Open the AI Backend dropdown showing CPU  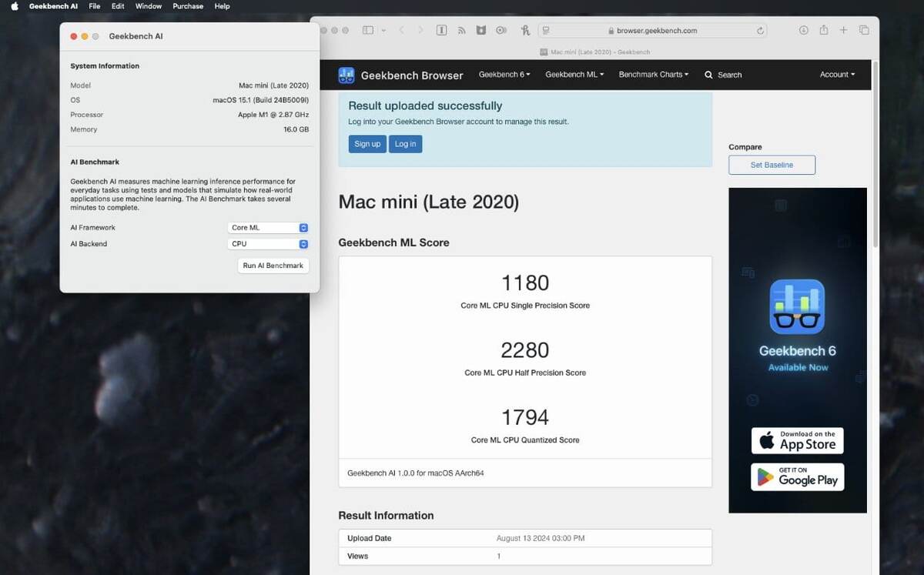[x=269, y=244]
